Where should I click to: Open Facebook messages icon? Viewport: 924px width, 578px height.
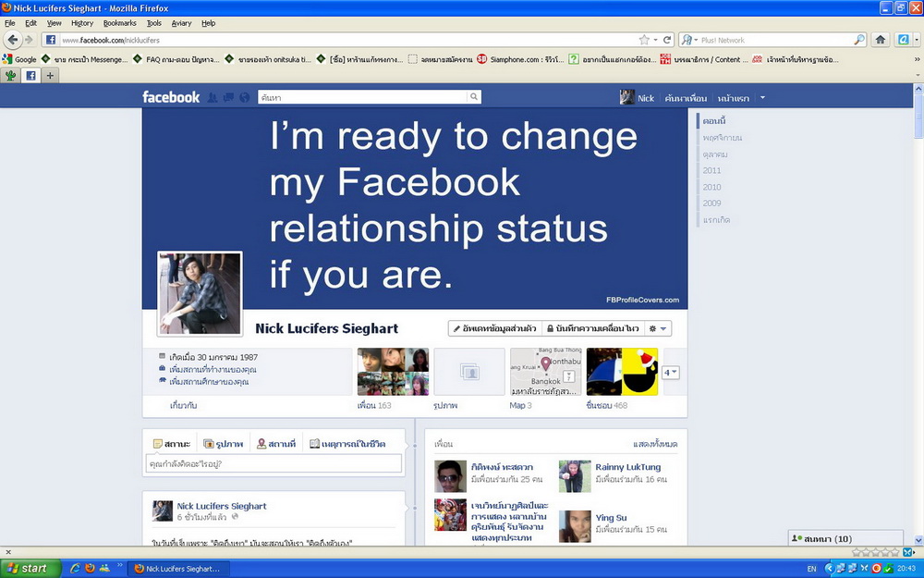(228, 97)
